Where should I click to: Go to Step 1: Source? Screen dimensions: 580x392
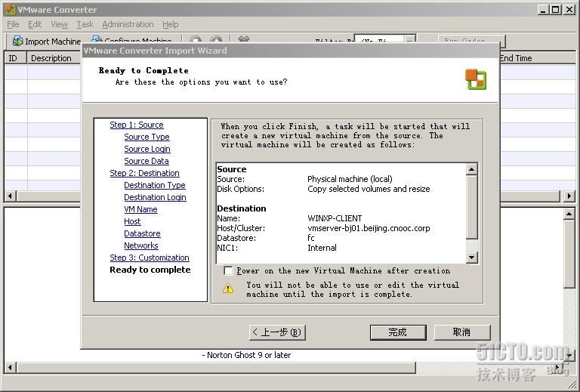(x=137, y=125)
